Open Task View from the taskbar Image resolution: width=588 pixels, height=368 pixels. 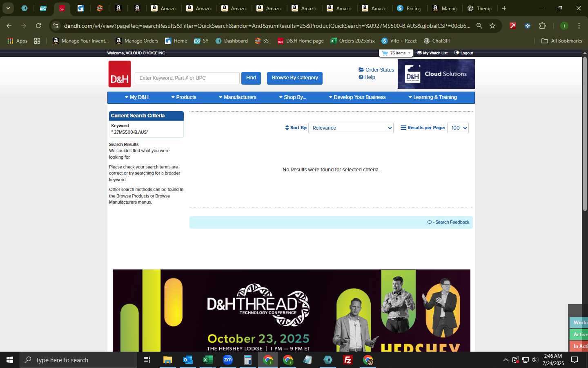(147, 360)
